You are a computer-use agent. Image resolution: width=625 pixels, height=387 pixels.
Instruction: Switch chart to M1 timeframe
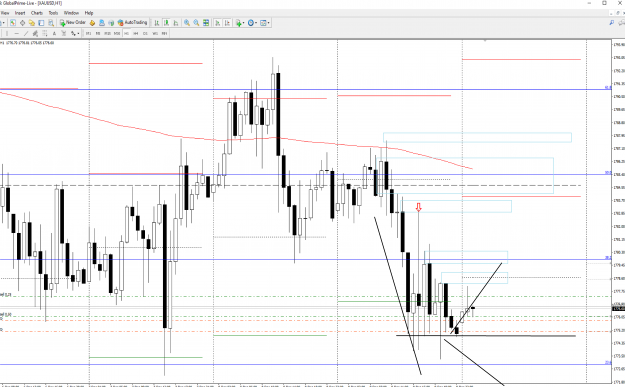[88, 33]
